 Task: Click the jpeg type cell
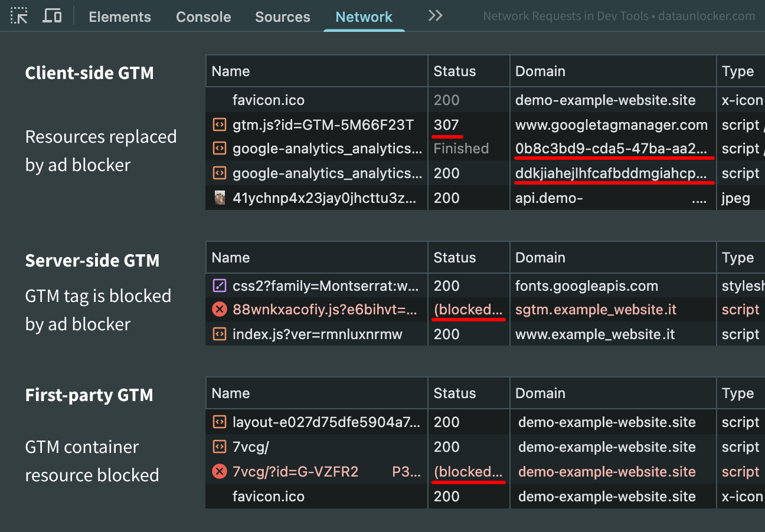735,198
